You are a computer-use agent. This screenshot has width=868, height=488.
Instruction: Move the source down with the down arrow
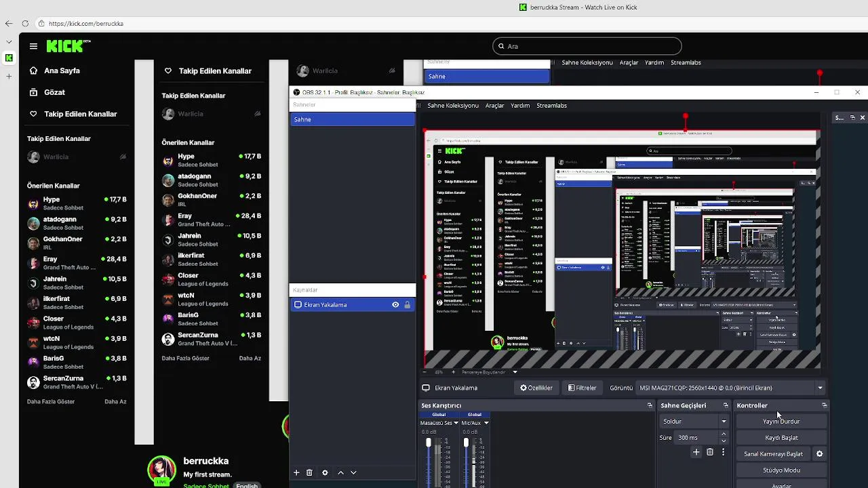click(x=353, y=472)
